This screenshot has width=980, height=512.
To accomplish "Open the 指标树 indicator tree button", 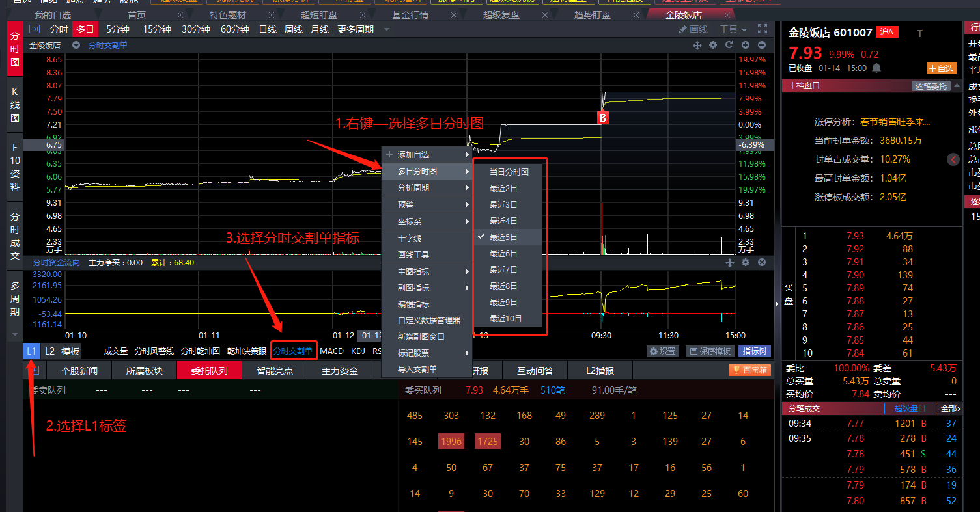I will click(x=754, y=351).
